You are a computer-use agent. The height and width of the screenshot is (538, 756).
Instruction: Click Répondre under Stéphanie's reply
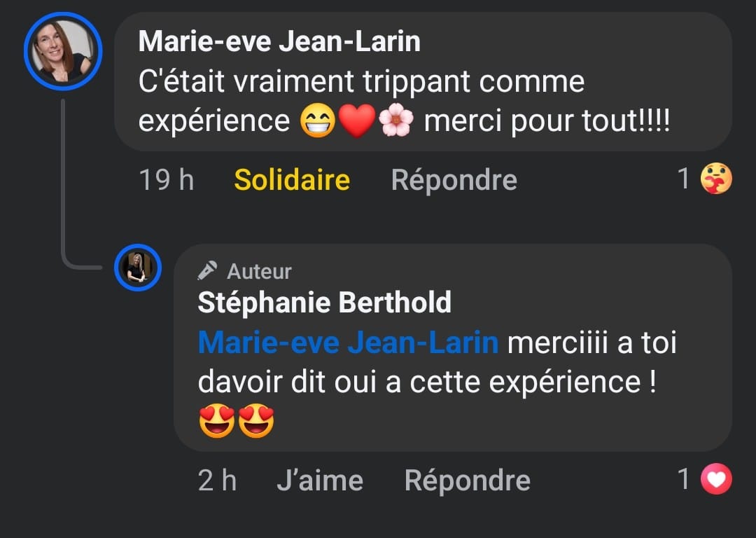click(x=467, y=481)
